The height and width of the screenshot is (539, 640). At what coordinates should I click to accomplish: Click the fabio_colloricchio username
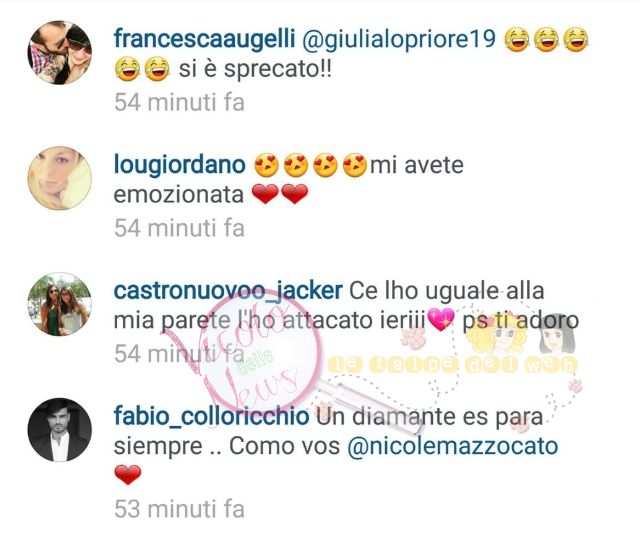pos(211,417)
